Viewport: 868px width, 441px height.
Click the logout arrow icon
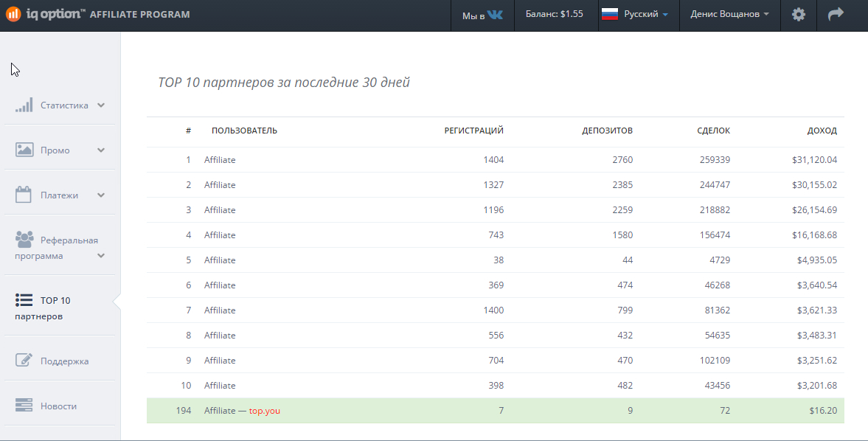(x=836, y=15)
